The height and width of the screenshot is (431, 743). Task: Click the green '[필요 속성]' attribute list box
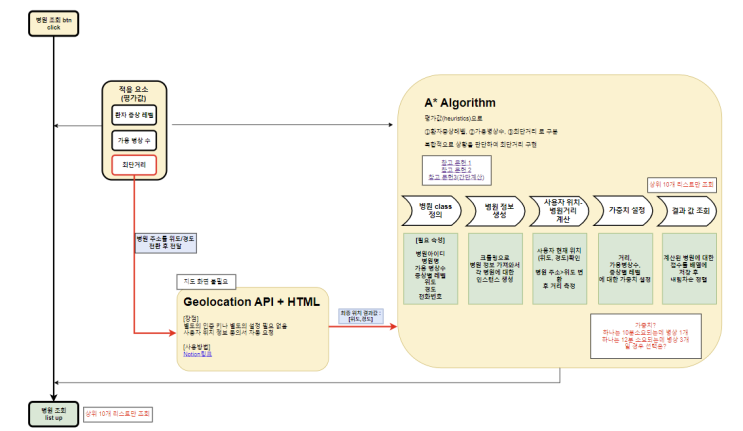coord(430,269)
